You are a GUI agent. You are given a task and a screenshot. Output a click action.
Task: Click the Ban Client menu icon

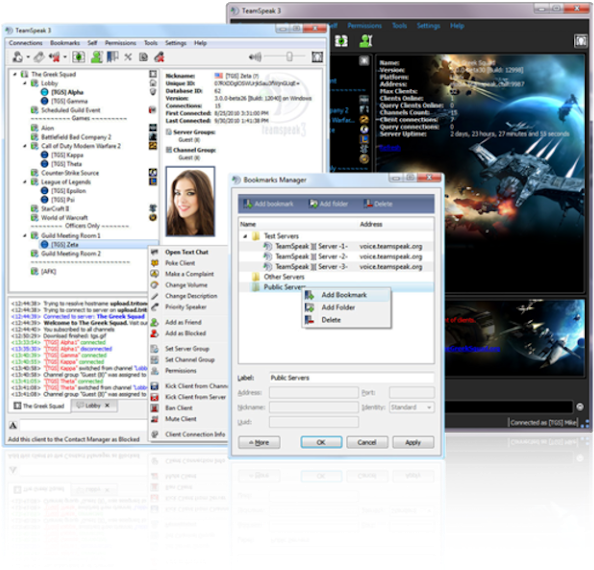[155, 408]
